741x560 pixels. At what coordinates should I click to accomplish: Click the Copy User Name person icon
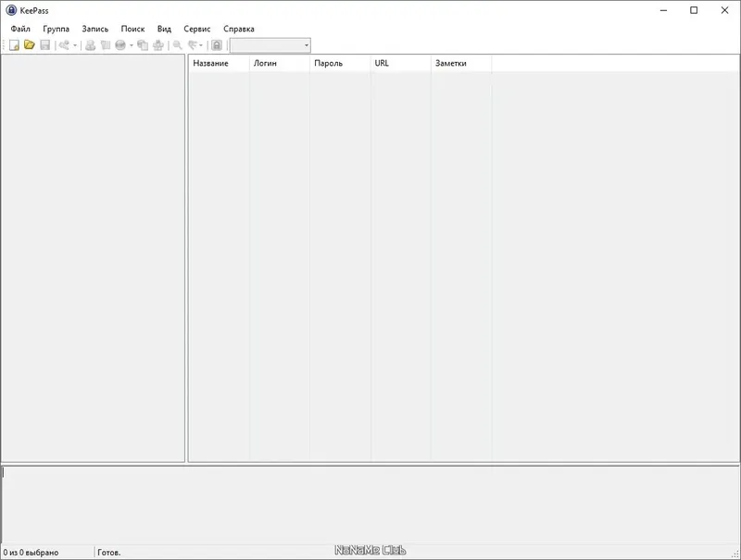[90, 45]
